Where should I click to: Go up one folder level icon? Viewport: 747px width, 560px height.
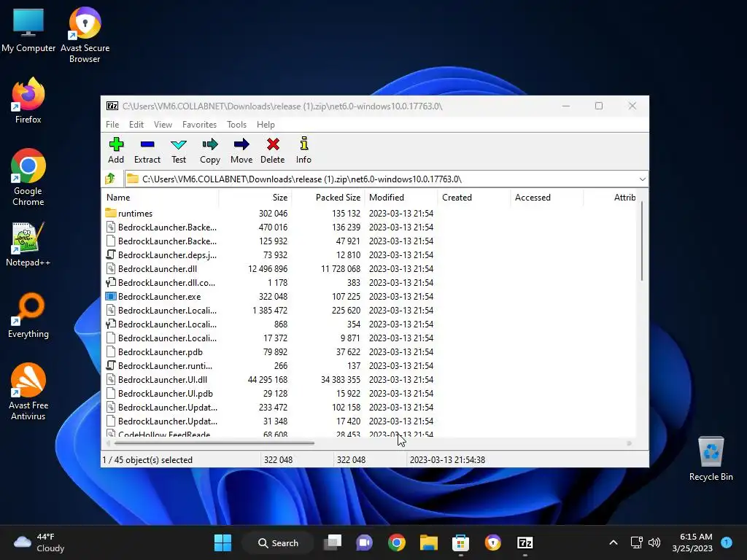click(x=111, y=179)
